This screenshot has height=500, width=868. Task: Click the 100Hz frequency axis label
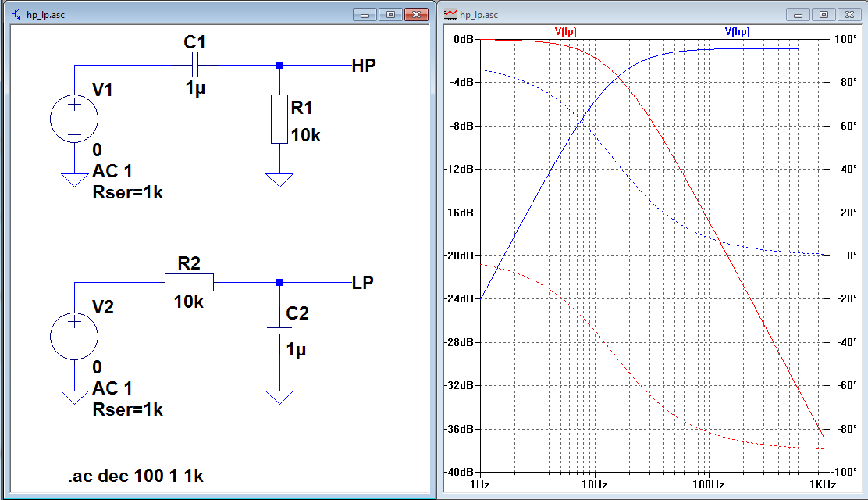[x=709, y=484]
